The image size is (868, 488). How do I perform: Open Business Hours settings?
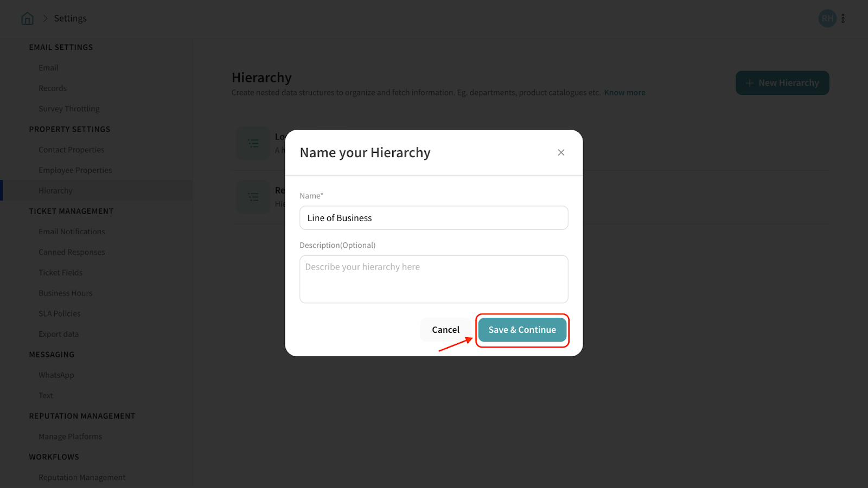tap(65, 293)
